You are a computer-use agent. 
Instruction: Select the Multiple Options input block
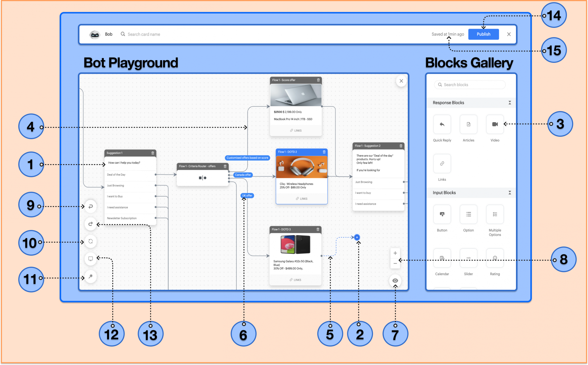(495, 214)
